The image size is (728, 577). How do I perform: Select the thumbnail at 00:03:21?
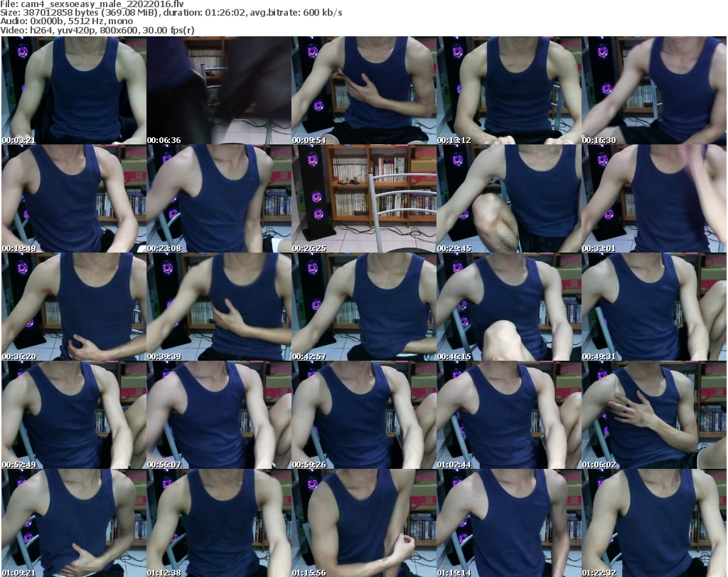(x=74, y=90)
